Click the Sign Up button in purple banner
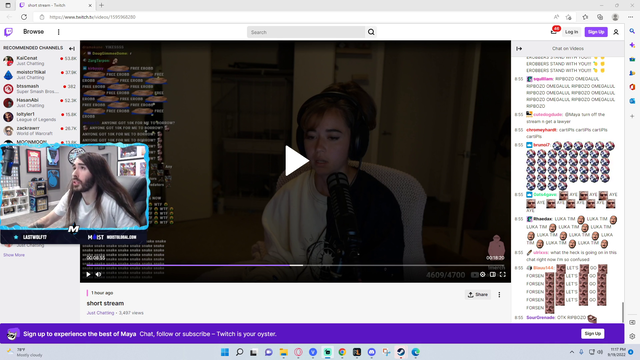Image resolution: width=640 pixels, height=360 pixels. point(593,333)
